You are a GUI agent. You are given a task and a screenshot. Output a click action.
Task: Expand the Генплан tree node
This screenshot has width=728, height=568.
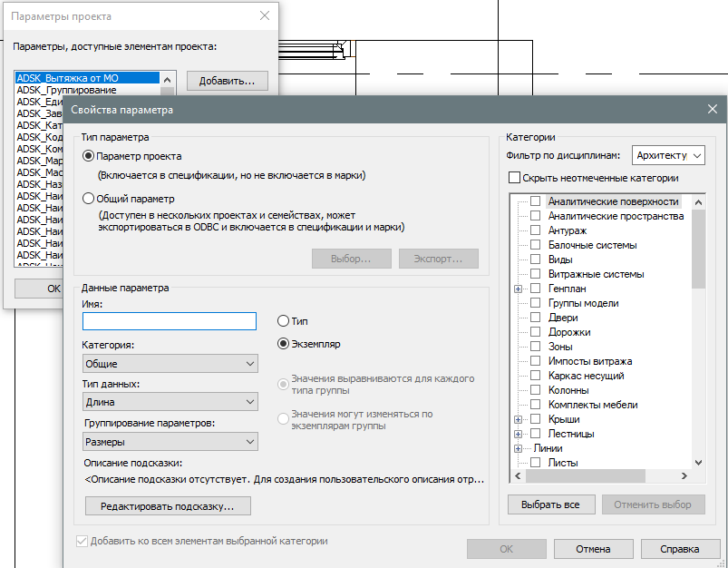point(519,289)
